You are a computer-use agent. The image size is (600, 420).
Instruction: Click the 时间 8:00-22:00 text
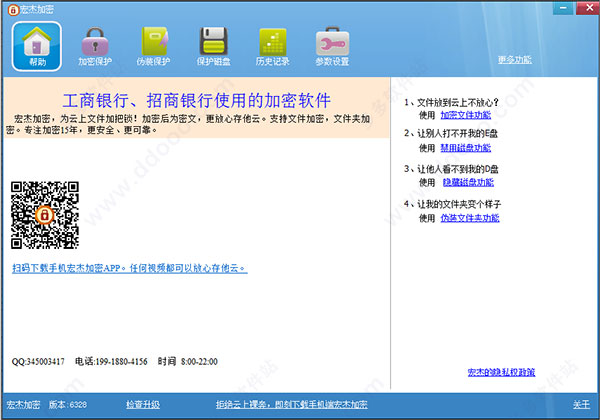tap(188, 361)
